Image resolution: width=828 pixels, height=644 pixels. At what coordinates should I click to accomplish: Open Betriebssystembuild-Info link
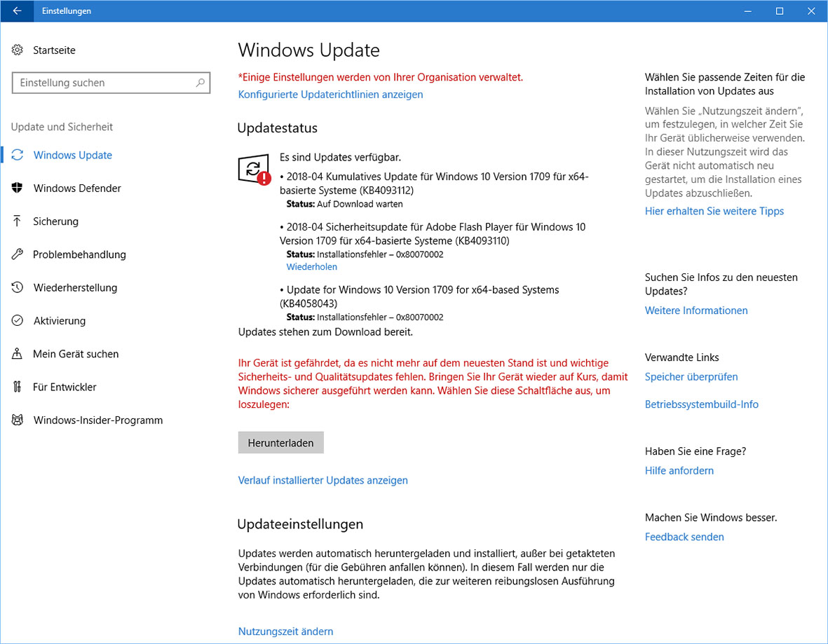tap(701, 404)
